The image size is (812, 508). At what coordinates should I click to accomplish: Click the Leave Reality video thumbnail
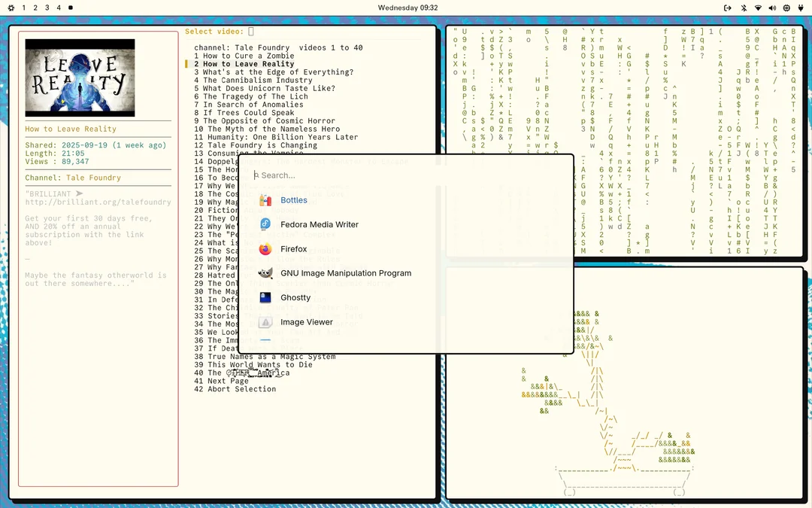pos(80,78)
